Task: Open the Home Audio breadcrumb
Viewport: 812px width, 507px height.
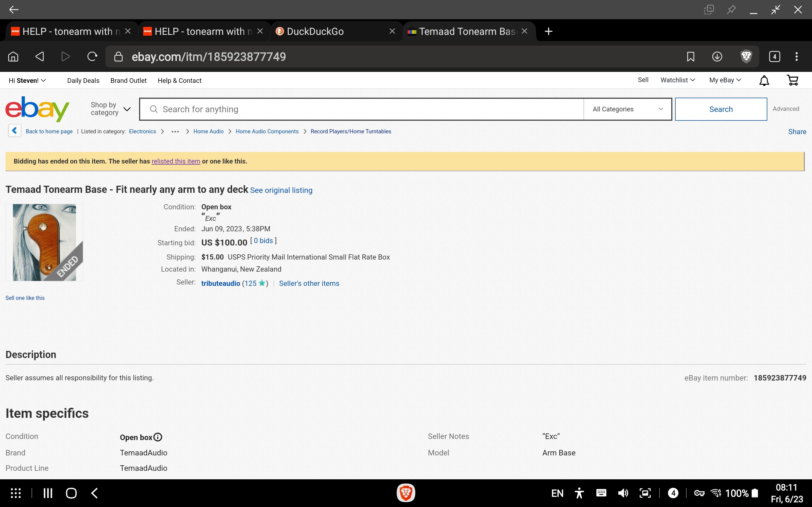Action: pyautogui.click(x=208, y=131)
